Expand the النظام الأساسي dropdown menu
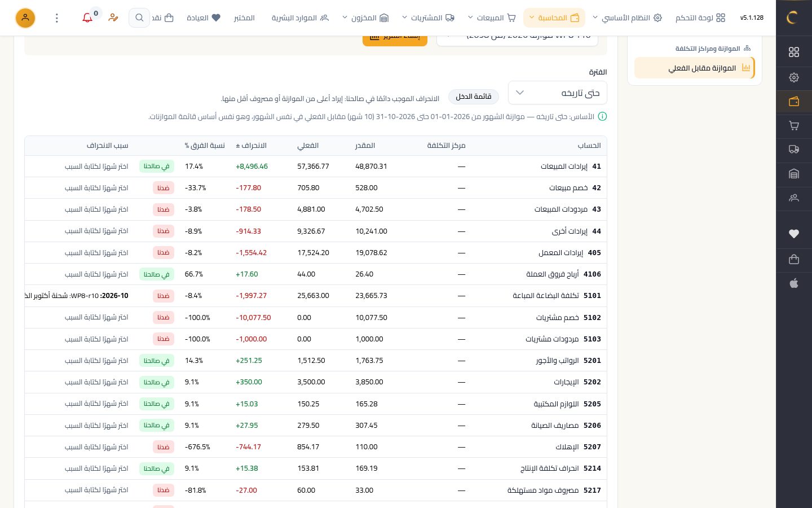 pyautogui.click(x=626, y=18)
